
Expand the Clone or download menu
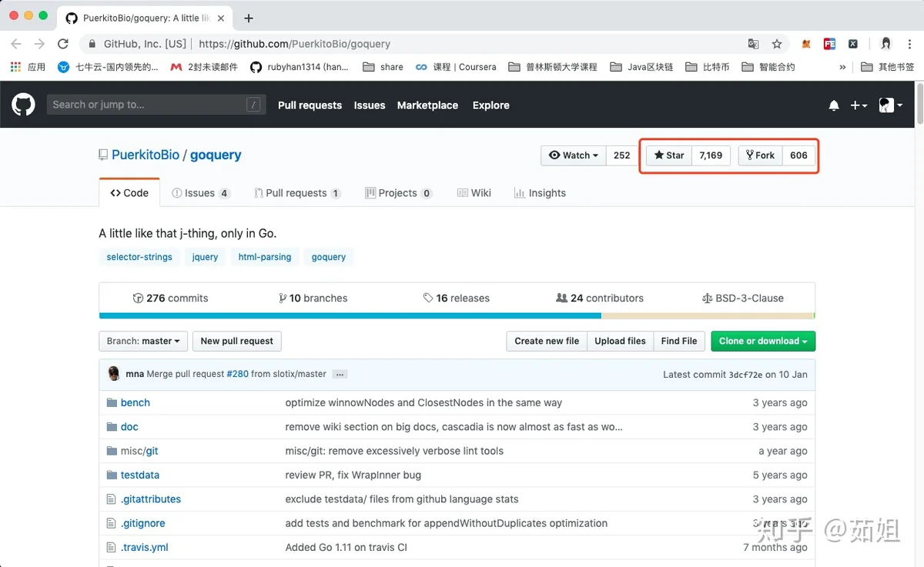click(762, 341)
